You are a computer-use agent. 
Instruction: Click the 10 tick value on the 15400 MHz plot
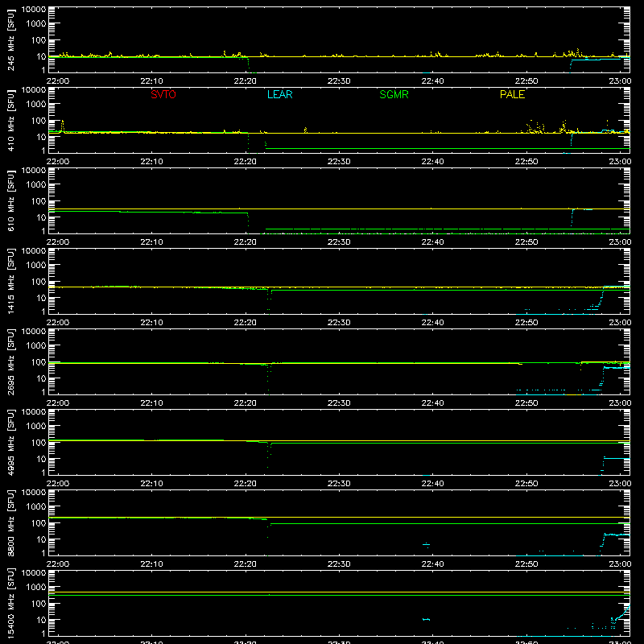41,620
